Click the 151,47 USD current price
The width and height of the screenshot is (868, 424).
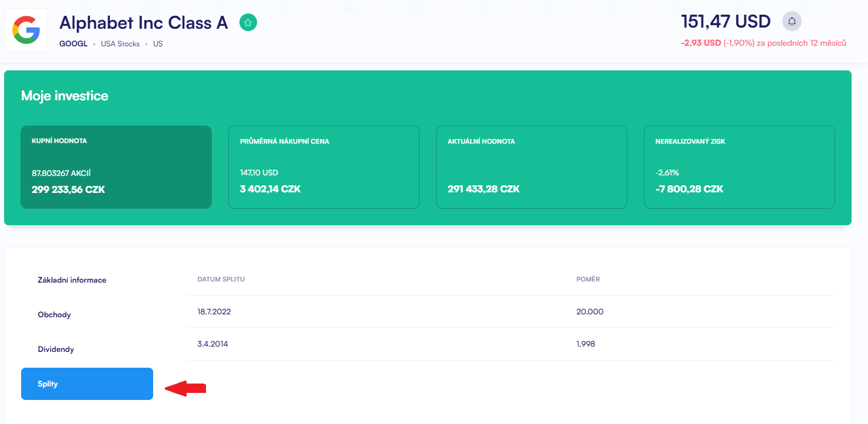tap(725, 22)
